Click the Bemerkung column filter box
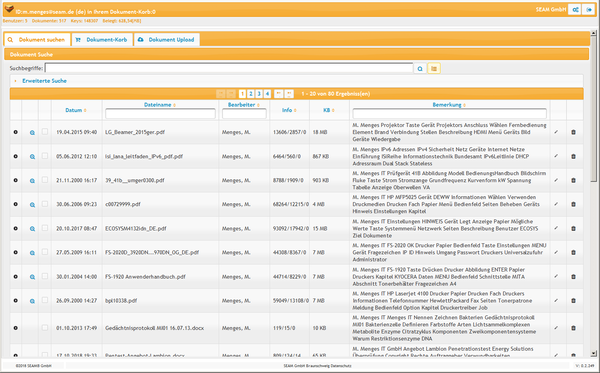The width and height of the screenshot is (600, 373). tap(449, 114)
